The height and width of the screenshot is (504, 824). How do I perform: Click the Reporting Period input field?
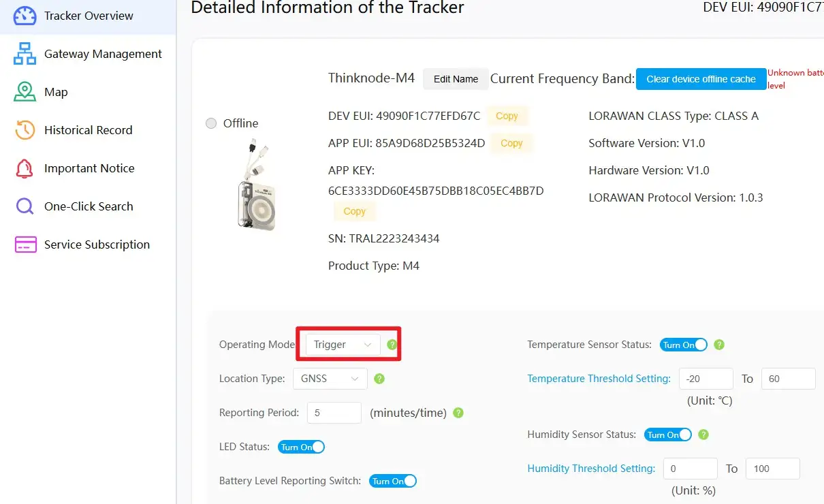334,413
